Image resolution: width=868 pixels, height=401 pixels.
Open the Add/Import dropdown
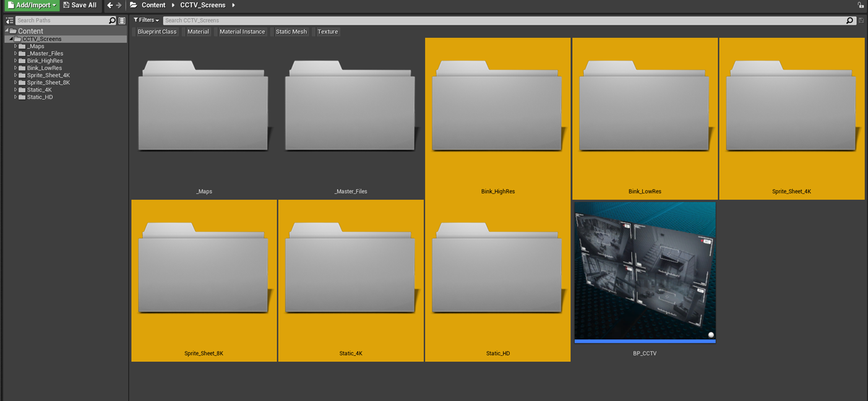coord(32,6)
